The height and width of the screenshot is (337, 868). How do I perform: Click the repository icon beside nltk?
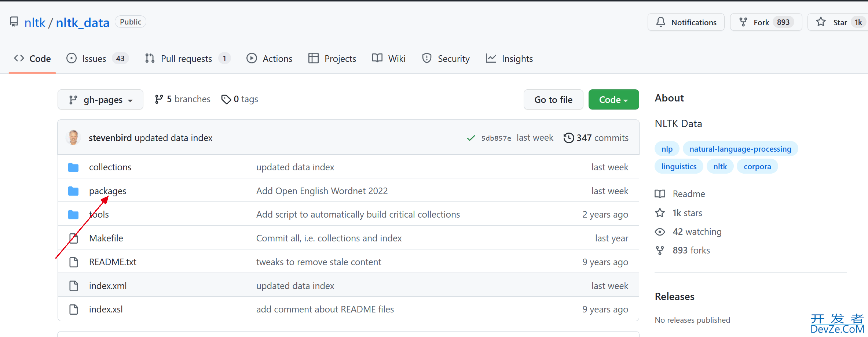click(14, 22)
